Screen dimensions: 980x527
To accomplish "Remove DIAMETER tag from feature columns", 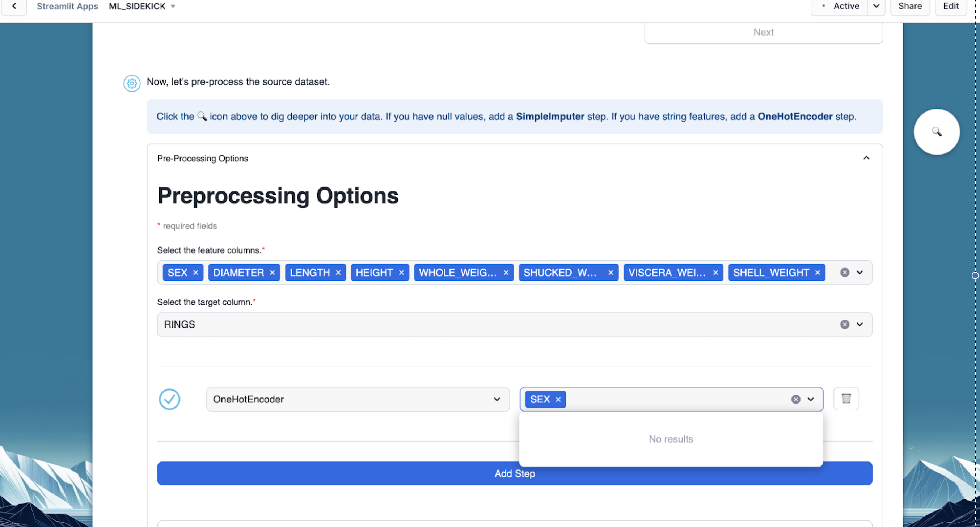I will (x=273, y=273).
